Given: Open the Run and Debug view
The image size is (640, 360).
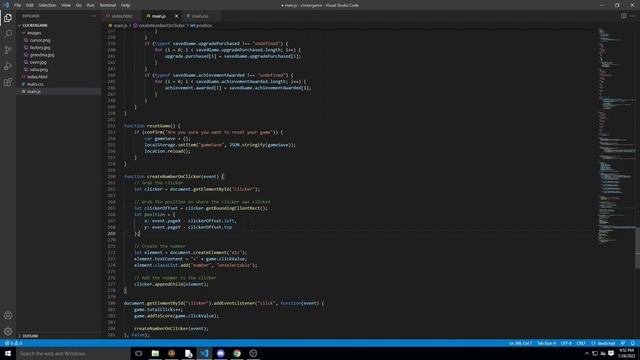Looking at the screenshot, I should tap(8, 66).
